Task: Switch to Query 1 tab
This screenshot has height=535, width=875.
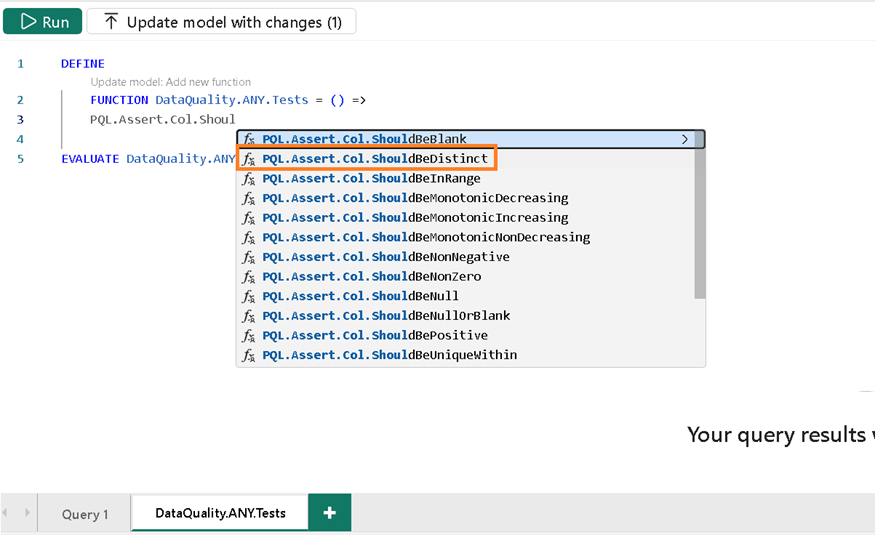Action: [x=85, y=514]
